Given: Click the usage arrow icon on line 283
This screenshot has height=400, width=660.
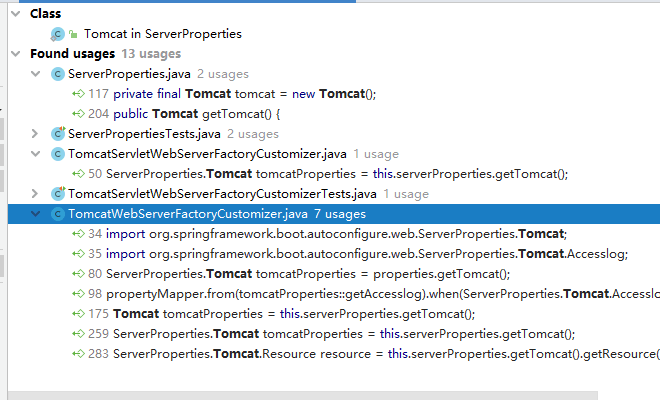Looking at the screenshot, I should pos(78,354).
